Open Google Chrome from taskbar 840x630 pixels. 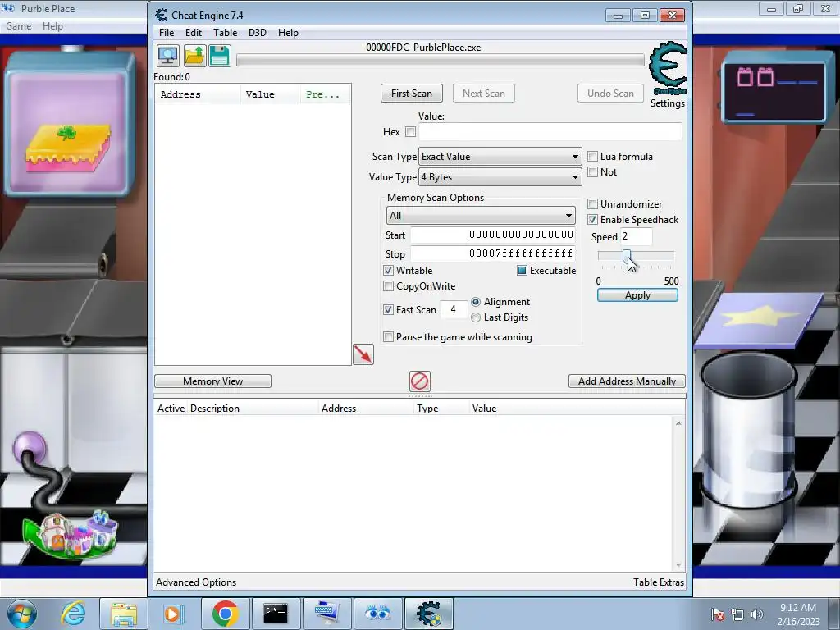[x=225, y=614]
